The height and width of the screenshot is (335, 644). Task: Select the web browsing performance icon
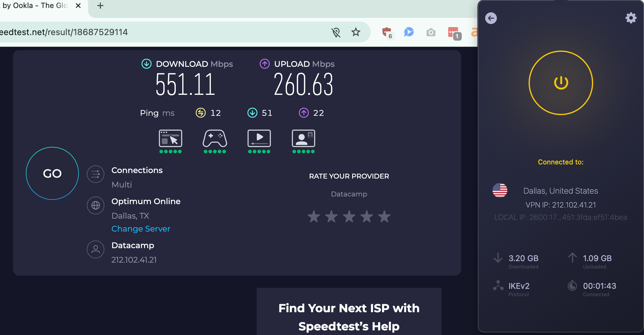170,139
